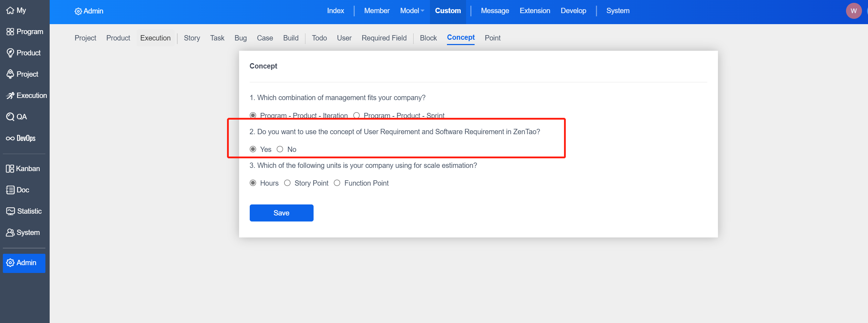The width and height of the screenshot is (868, 323).
Task: Choose No for User Requirement concept
Action: tap(280, 149)
